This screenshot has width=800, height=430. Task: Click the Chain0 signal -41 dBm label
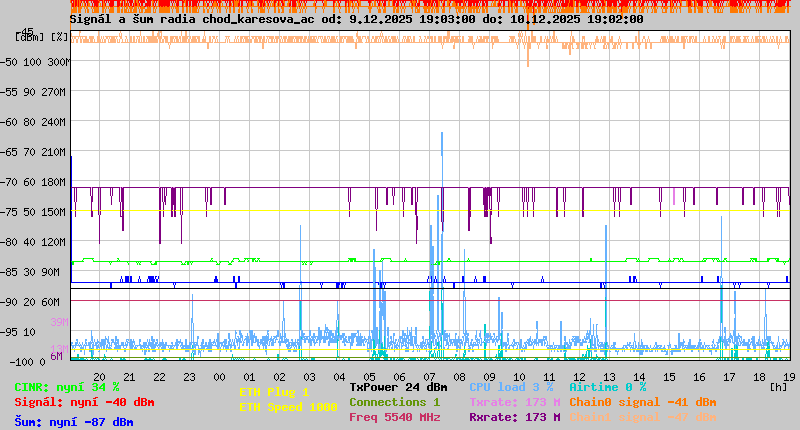coord(642,402)
